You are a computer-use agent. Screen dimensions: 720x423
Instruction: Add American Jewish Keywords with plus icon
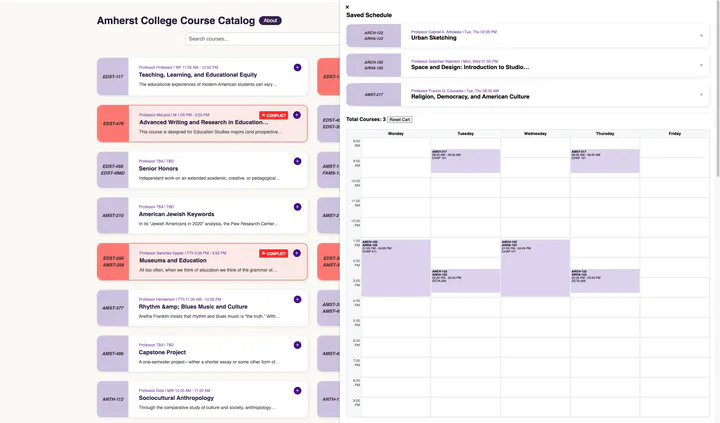click(297, 207)
